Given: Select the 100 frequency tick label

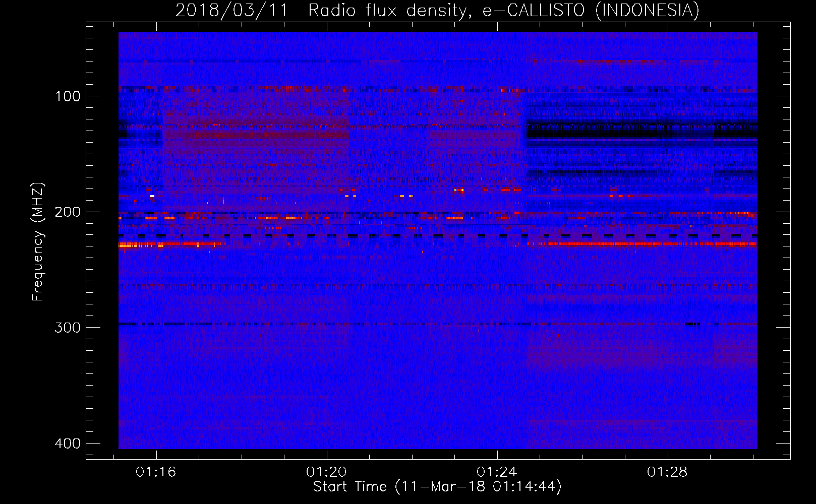Looking at the screenshot, I should click(x=68, y=96).
